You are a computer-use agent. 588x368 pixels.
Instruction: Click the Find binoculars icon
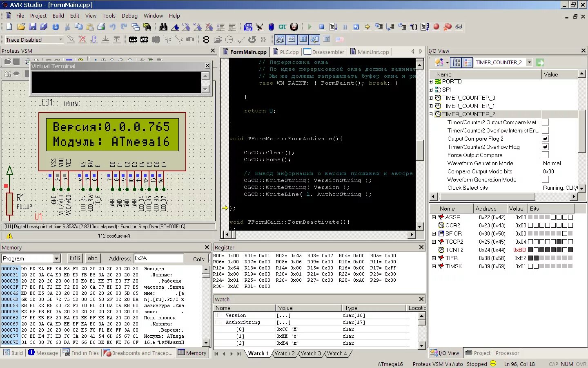pyautogui.click(x=163, y=27)
